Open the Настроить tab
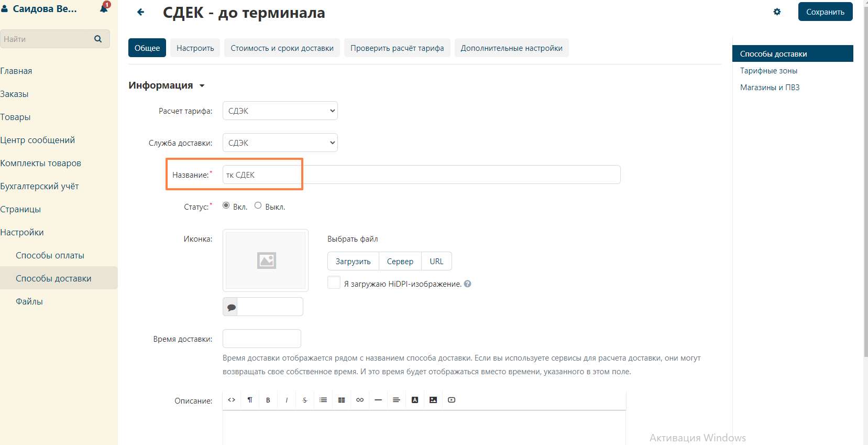Screen dimensions: 868x445 point(195,48)
